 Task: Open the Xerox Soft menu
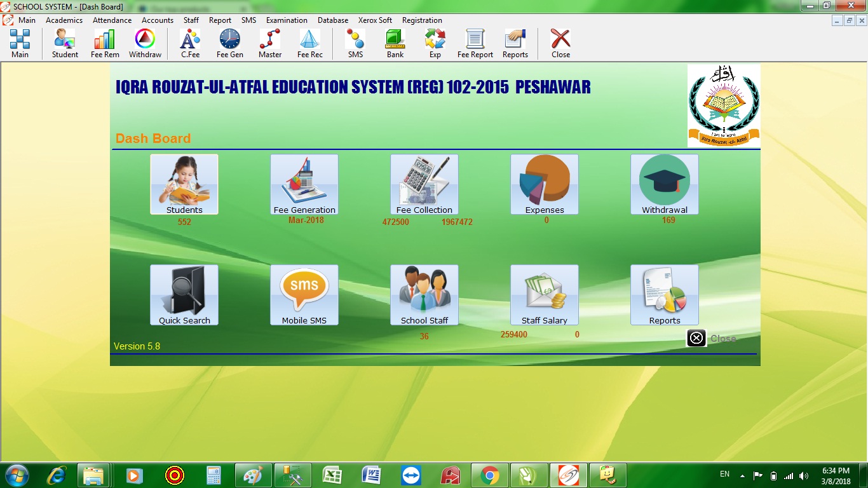tap(375, 20)
